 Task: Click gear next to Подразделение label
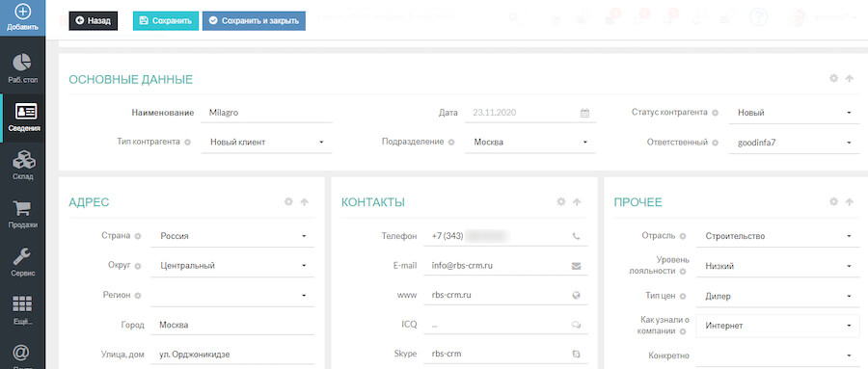[x=451, y=143]
